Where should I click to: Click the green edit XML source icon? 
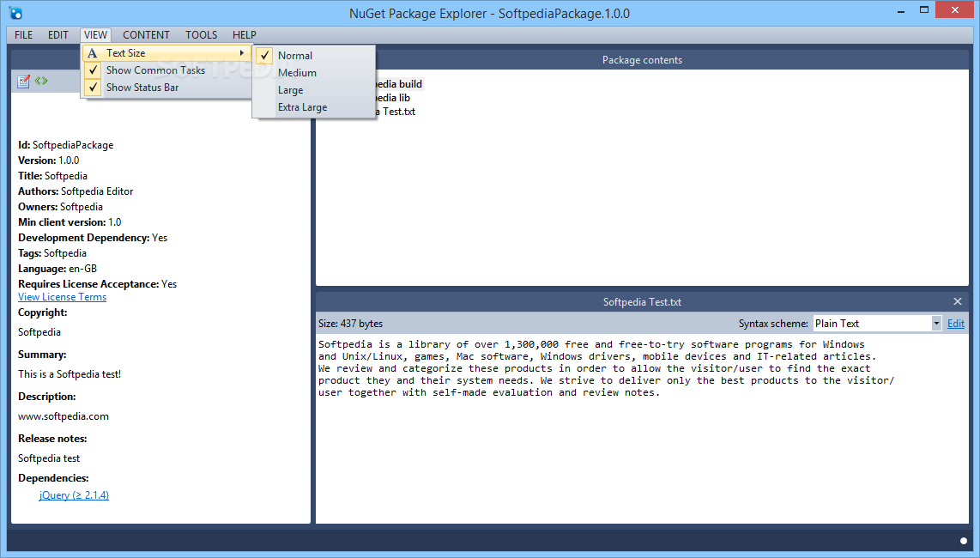click(41, 81)
